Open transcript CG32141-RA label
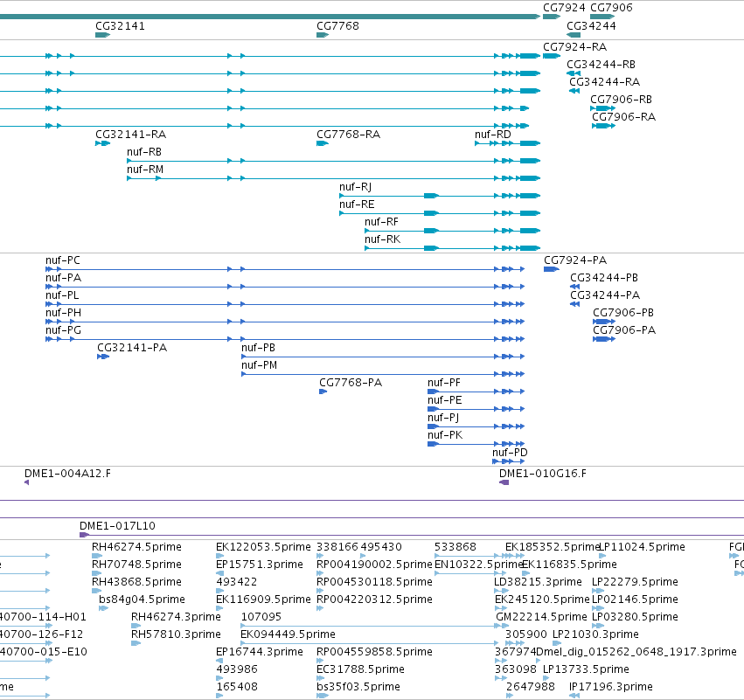Image resolution: width=744 pixels, height=700 pixels. coord(131,135)
